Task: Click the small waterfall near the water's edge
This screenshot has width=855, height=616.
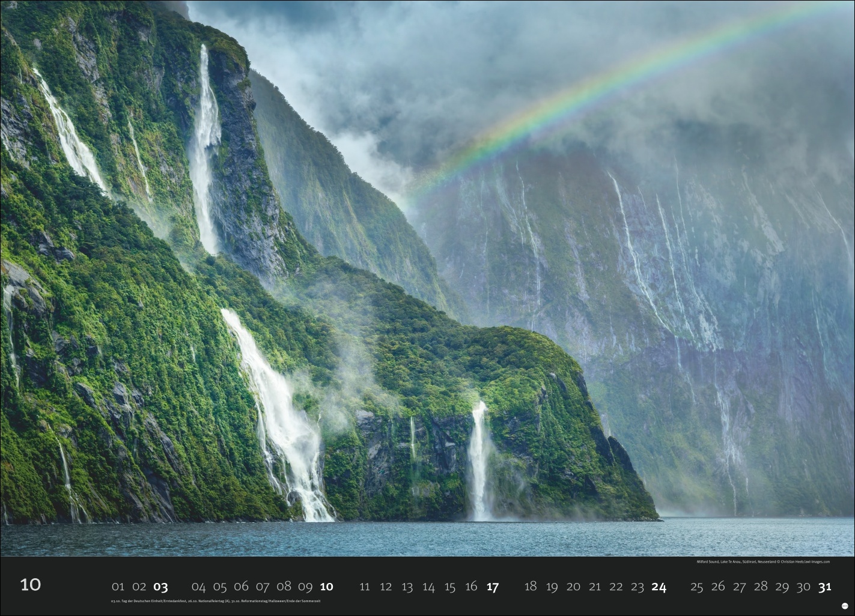Action: (479, 462)
